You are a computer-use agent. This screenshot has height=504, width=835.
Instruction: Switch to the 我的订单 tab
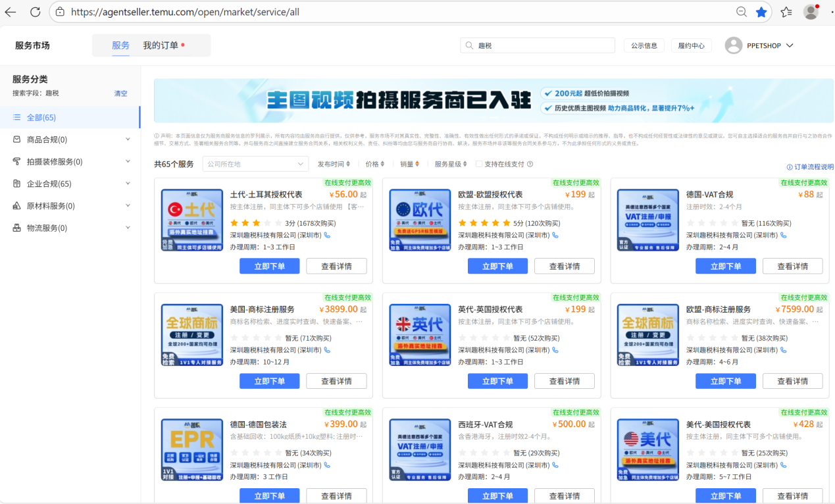[161, 45]
